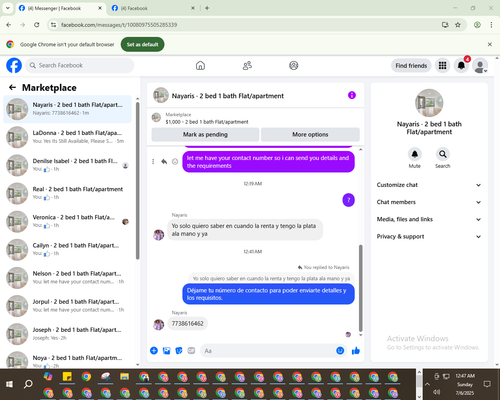Open the Windows clock and date
This screenshot has width=500, height=400.
(x=465, y=384)
